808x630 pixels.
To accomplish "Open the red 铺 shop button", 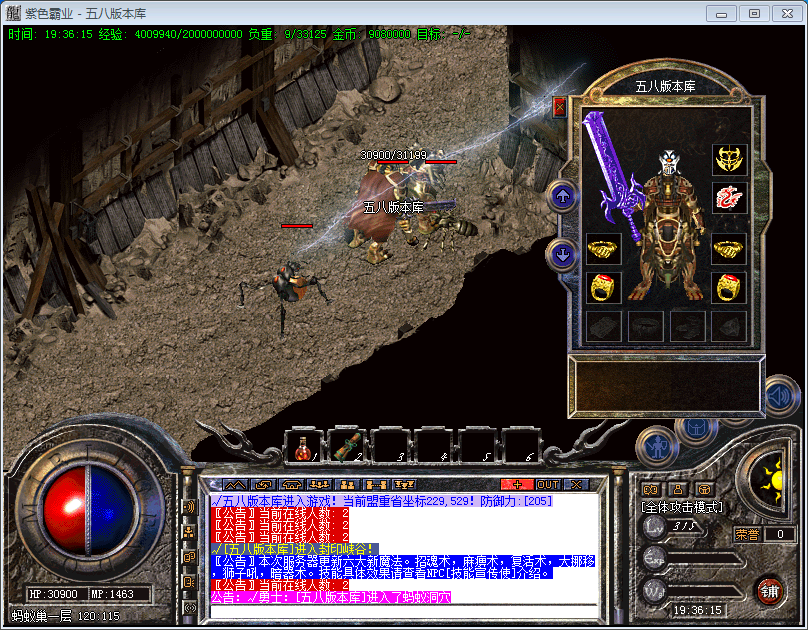I will [x=770, y=590].
